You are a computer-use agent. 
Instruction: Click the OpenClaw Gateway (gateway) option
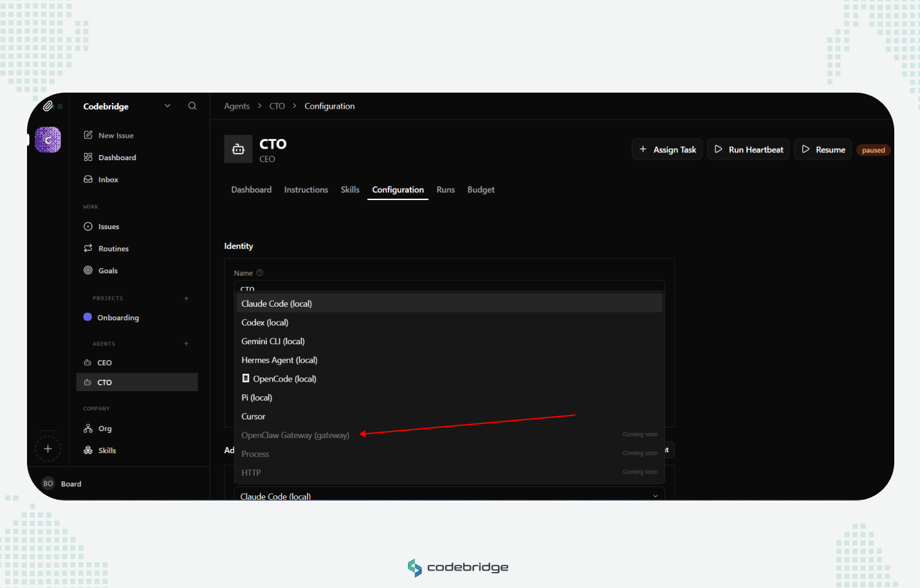[x=449, y=435]
